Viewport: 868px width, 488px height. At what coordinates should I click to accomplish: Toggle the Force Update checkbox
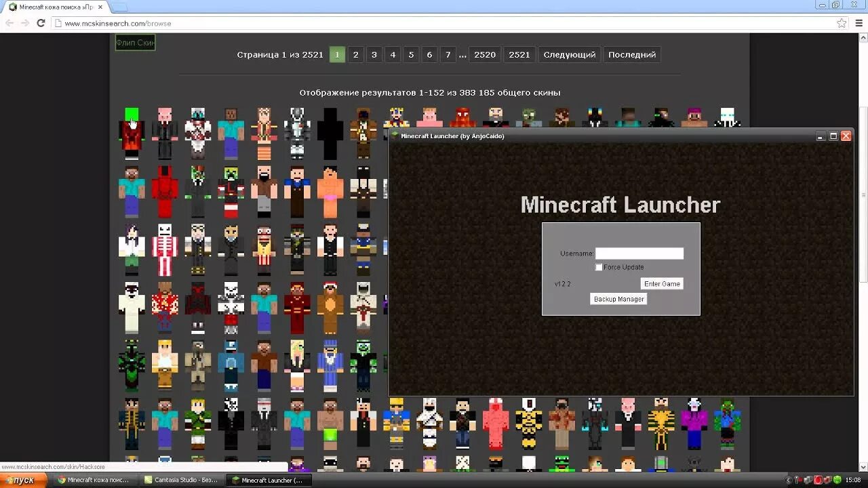(x=599, y=267)
